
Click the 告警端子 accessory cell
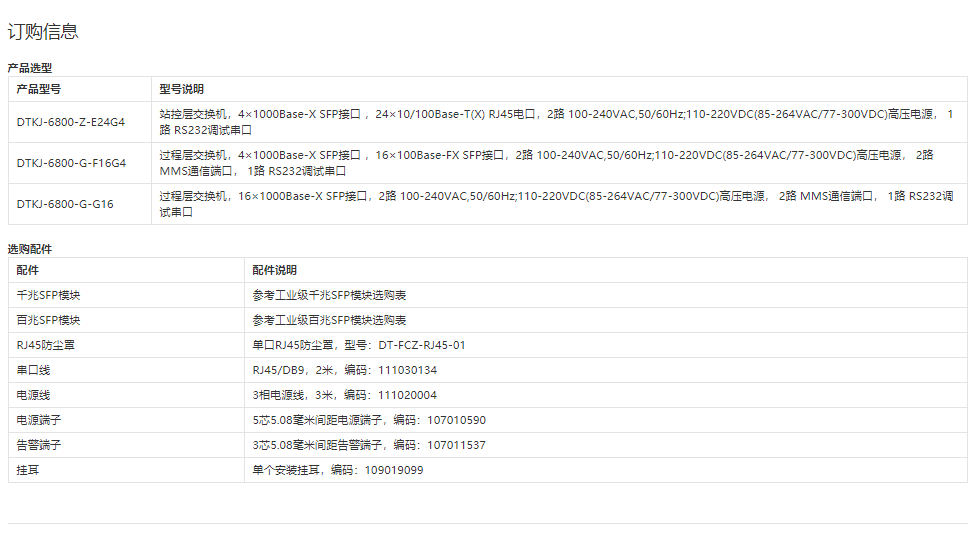click(39, 445)
